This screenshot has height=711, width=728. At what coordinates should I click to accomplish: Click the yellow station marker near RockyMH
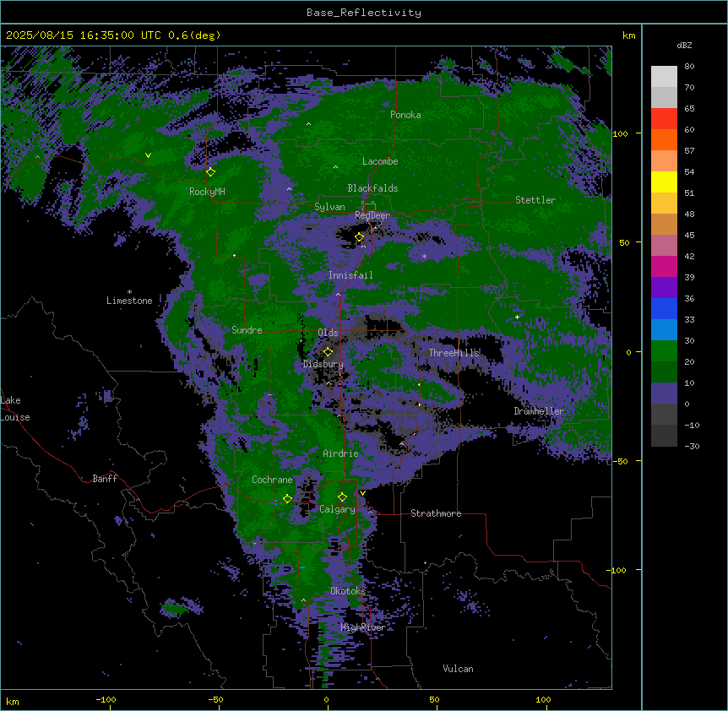[x=210, y=171]
